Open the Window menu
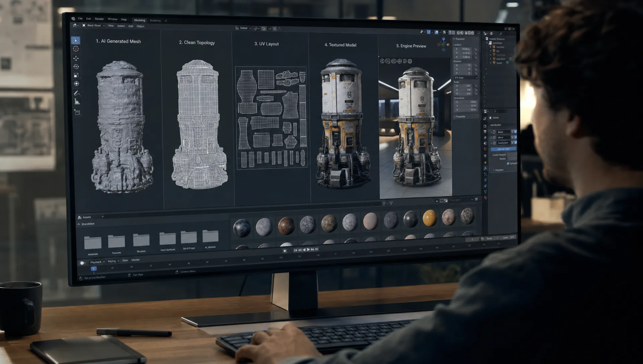Image resolution: width=643 pixels, height=364 pixels. [x=113, y=19]
